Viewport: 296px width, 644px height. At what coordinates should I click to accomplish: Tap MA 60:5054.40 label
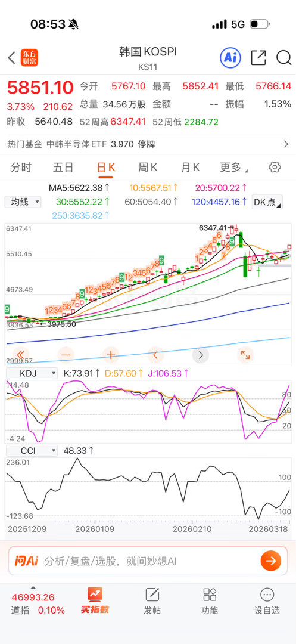click(x=152, y=202)
